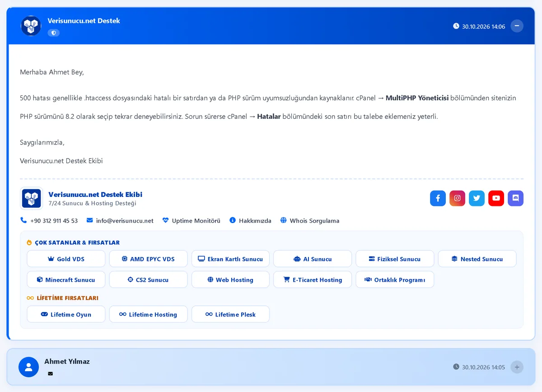Click the Ahmet Yılmaz sender name
The width and height of the screenshot is (542, 392).
(x=67, y=361)
